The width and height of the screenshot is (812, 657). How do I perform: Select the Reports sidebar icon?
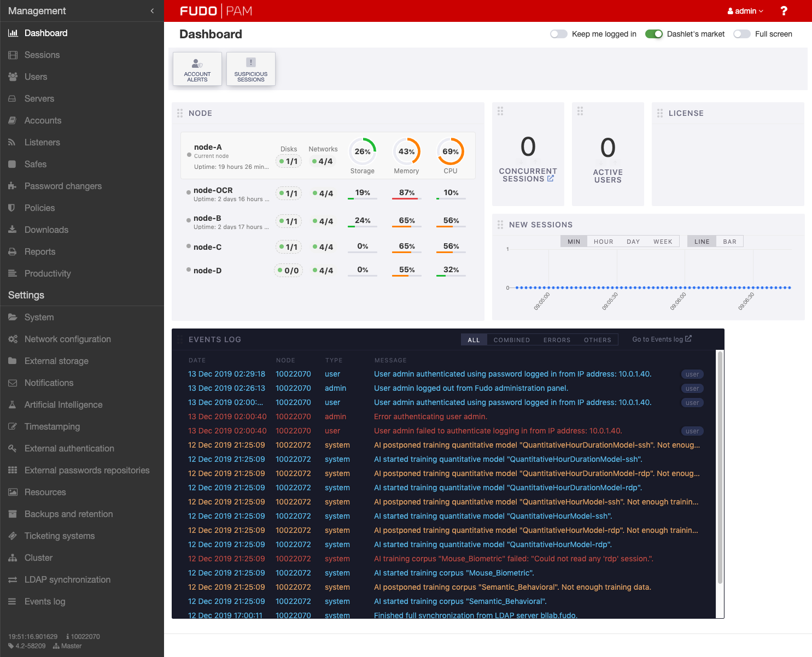click(x=13, y=251)
